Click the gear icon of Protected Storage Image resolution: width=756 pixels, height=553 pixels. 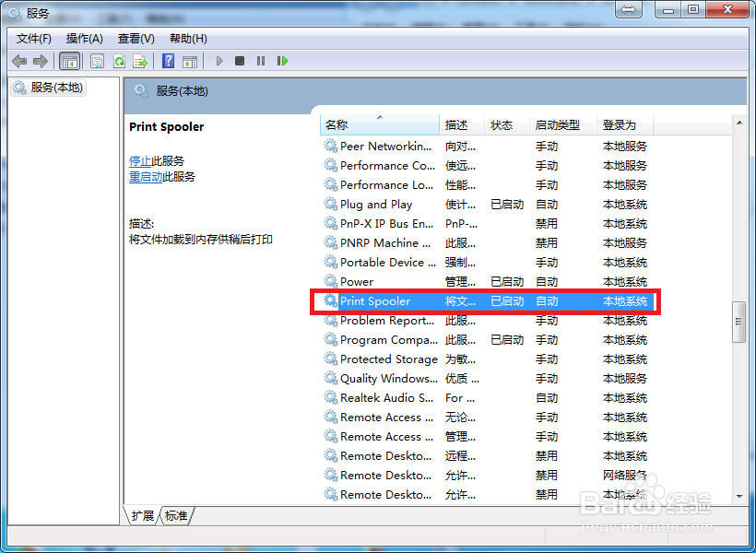pyautogui.click(x=330, y=359)
